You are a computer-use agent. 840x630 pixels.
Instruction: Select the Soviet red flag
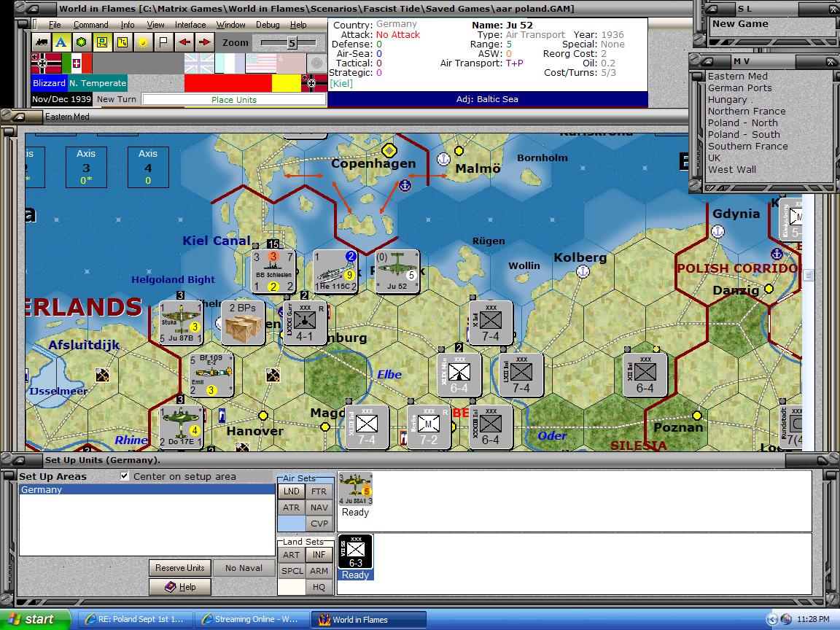[291, 63]
